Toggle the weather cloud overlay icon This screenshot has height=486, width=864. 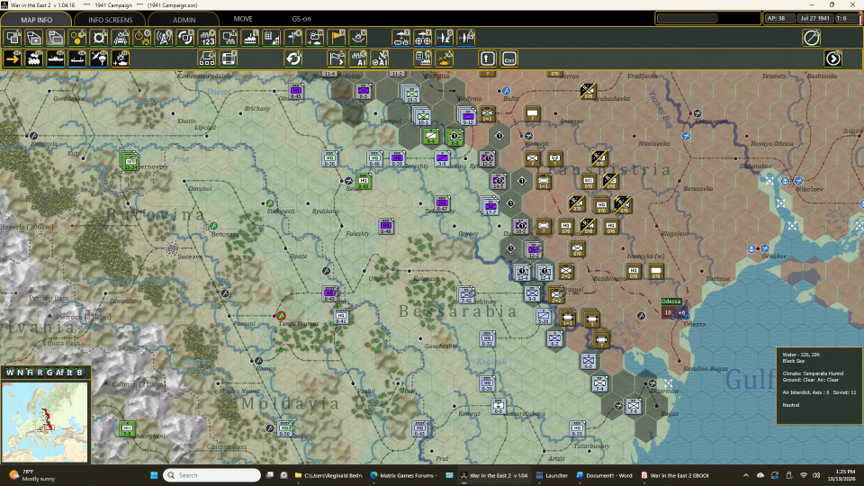click(315, 38)
